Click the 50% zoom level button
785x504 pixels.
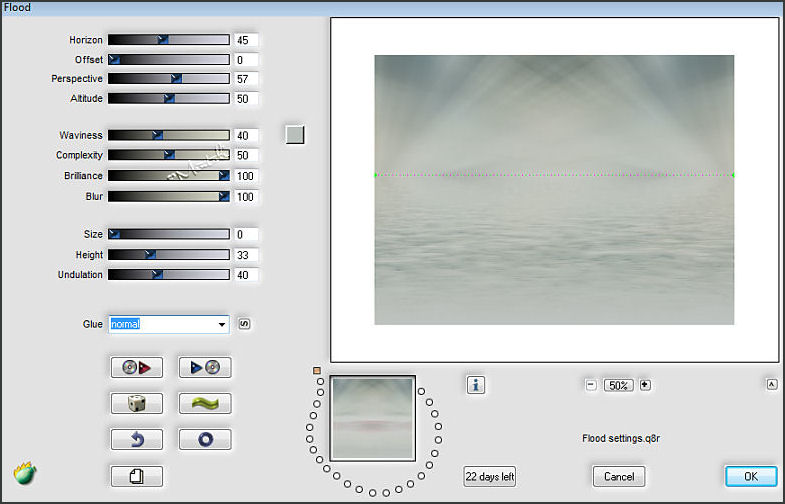(618, 385)
